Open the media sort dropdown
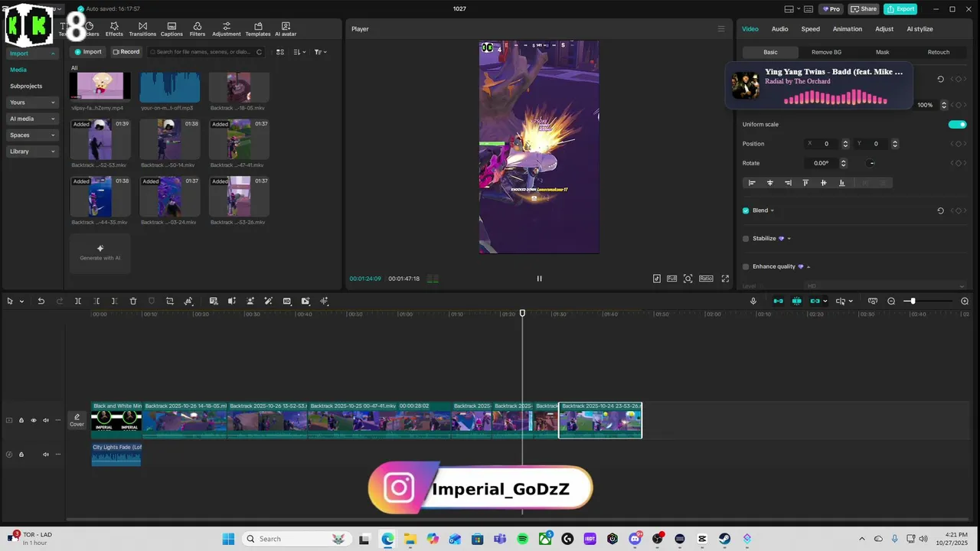 pyautogui.click(x=299, y=52)
